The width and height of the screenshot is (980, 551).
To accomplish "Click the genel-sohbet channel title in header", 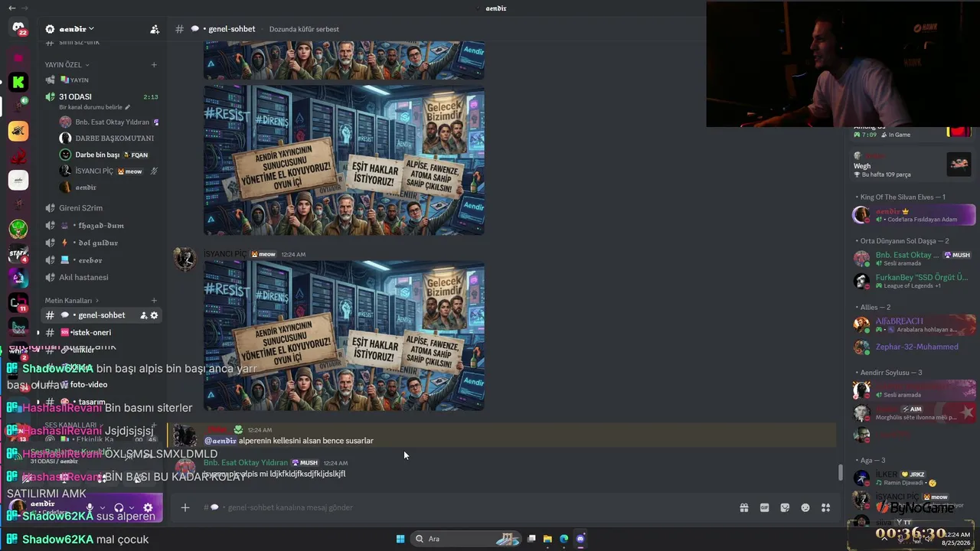I will [x=232, y=29].
